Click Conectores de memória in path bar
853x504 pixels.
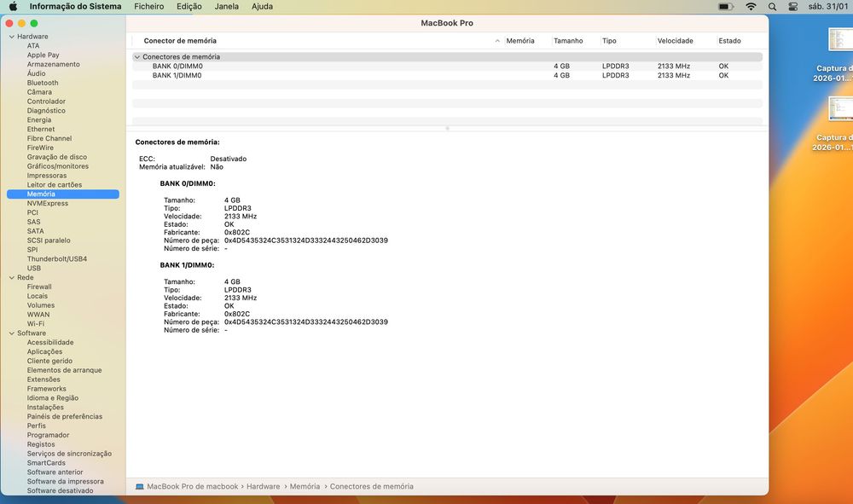[x=372, y=487]
